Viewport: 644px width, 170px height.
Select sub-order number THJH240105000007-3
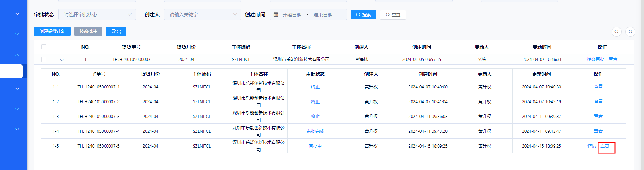98,117
